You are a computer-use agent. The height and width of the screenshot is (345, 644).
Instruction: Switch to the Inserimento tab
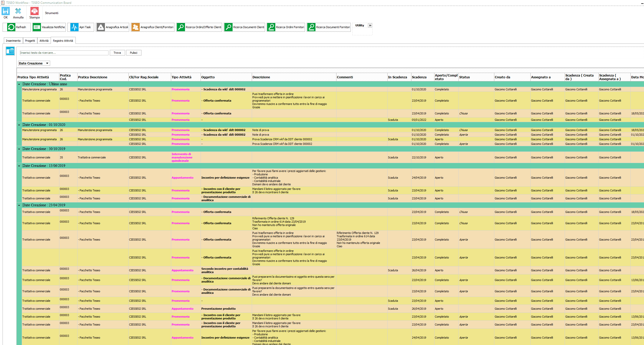click(13, 41)
